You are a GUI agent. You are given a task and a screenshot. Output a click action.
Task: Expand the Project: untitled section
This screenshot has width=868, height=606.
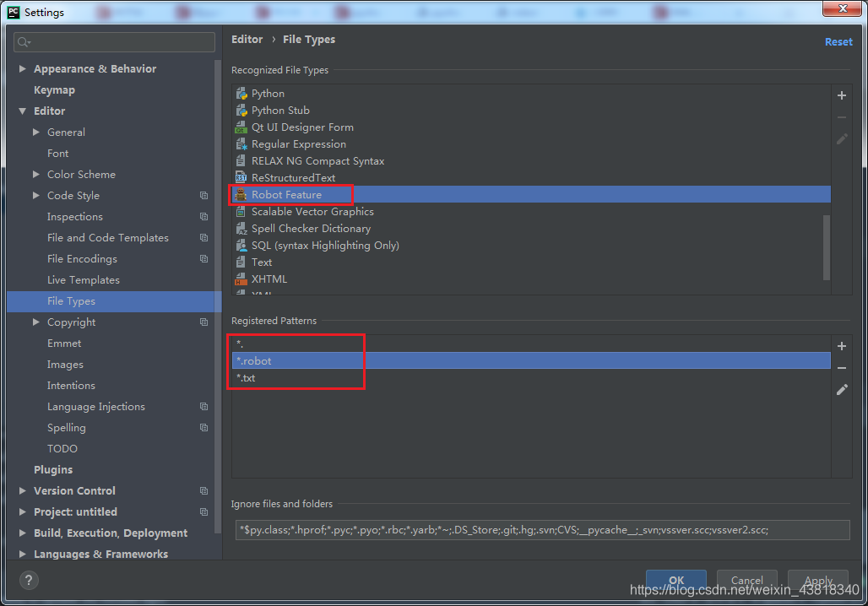click(23, 512)
